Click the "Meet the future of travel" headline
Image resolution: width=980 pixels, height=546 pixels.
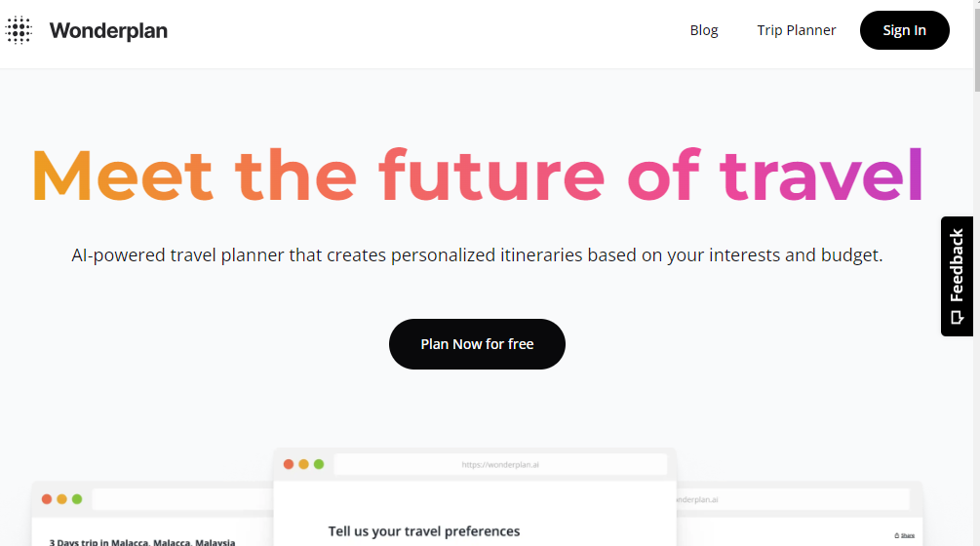pyautogui.click(x=477, y=175)
